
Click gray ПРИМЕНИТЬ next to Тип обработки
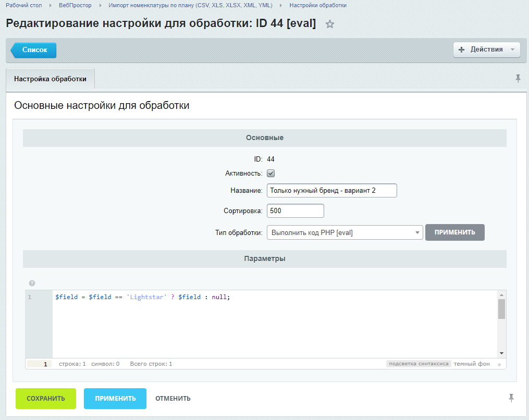point(455,232)
